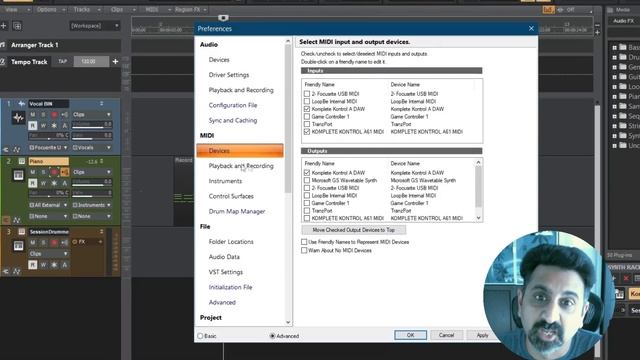The width and height of the screenshot is (640, 360).
Task: Open the Audio FX dropdown in browser
Action: [x=624, y=21]
